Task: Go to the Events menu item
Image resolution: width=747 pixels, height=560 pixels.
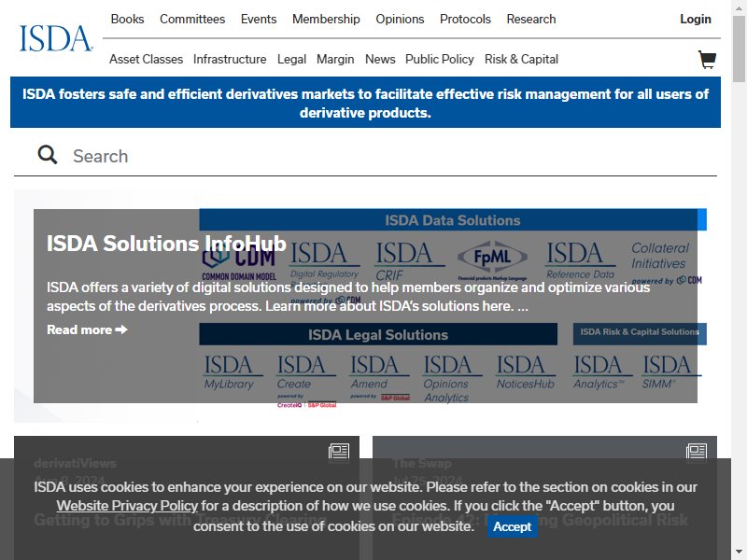Action: (259, 19)
